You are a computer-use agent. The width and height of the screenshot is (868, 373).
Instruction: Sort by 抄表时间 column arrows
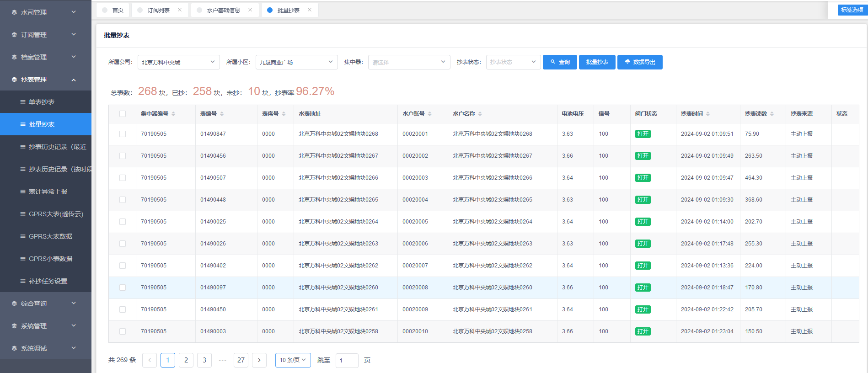[x=708, y=114]
